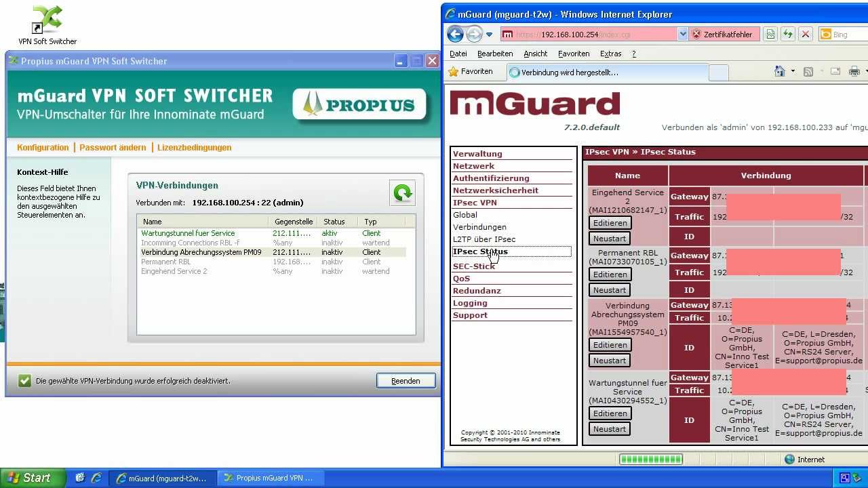Select Verbindungen under IPsec VPN
The image size is (868, 488).
[479, 227]
